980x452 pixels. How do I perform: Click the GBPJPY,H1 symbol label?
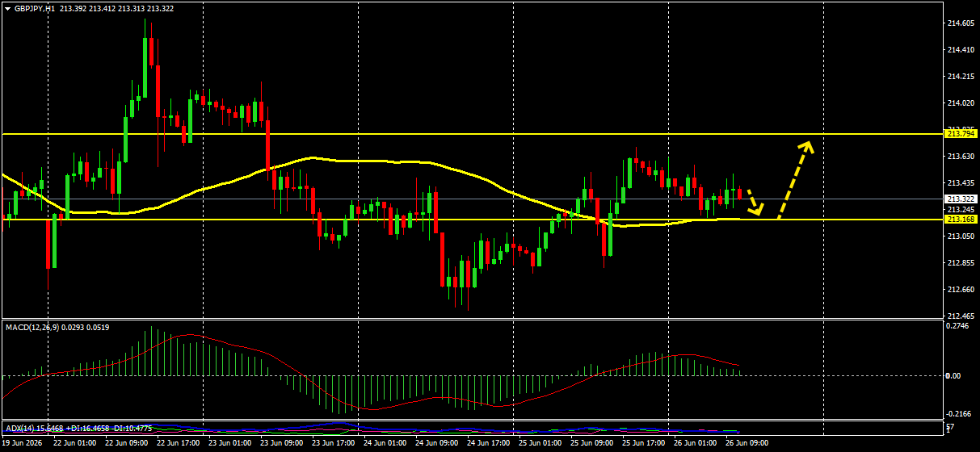tap(33, 8)
